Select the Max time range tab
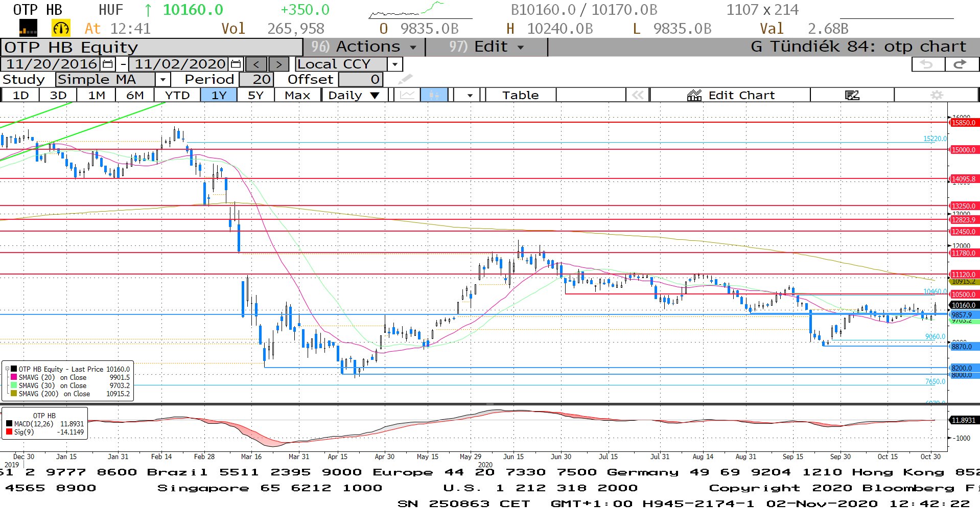This screenshot has width=980, height=524. pyautogui.click(x=297, y=95)
